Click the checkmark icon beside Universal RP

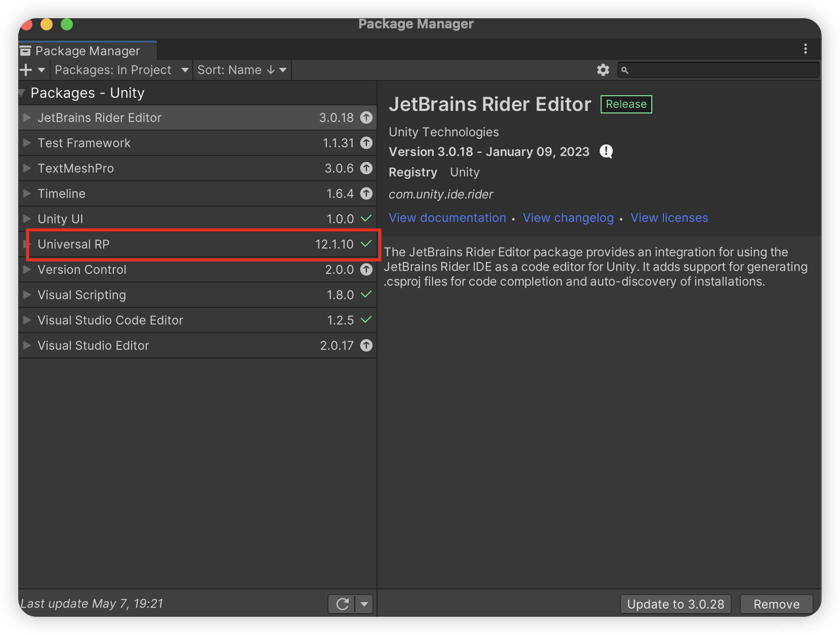365,244
